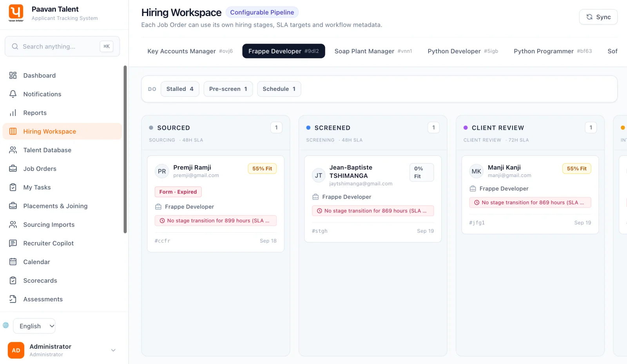Click the Sync button
This screenshot has width=627, height=364.
tap(598, 17)
